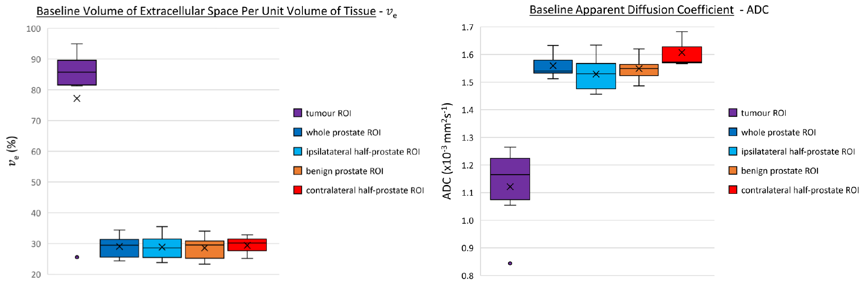Select the light blue ipsilateral box in the ADC chart
Screen dimensions: 868x284
[x=596, y=76]
